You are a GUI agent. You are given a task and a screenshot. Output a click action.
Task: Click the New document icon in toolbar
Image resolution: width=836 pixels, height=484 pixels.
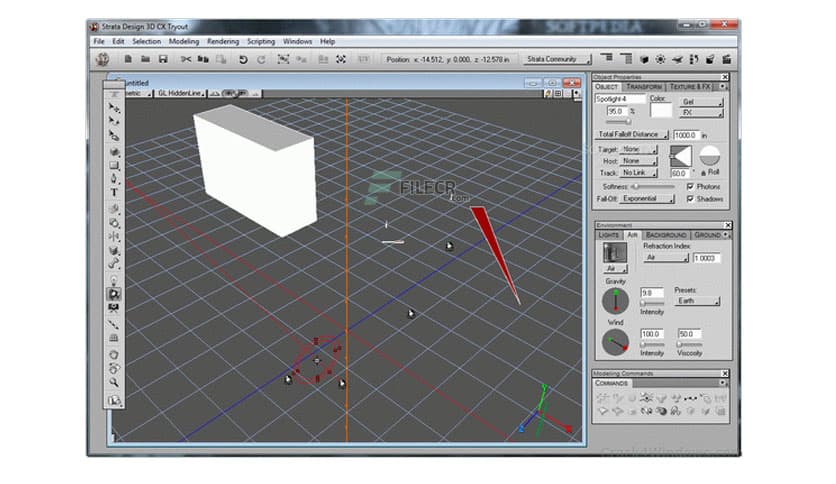click(128, 59)
